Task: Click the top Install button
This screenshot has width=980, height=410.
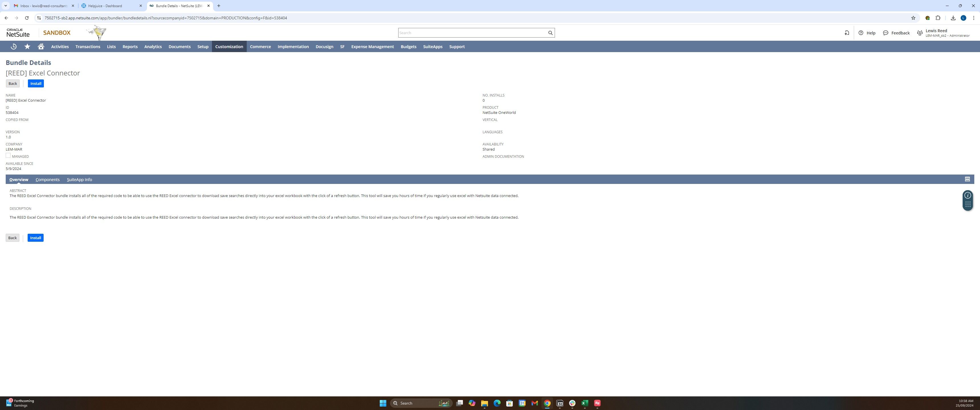Action: click(x=36, y=83)
